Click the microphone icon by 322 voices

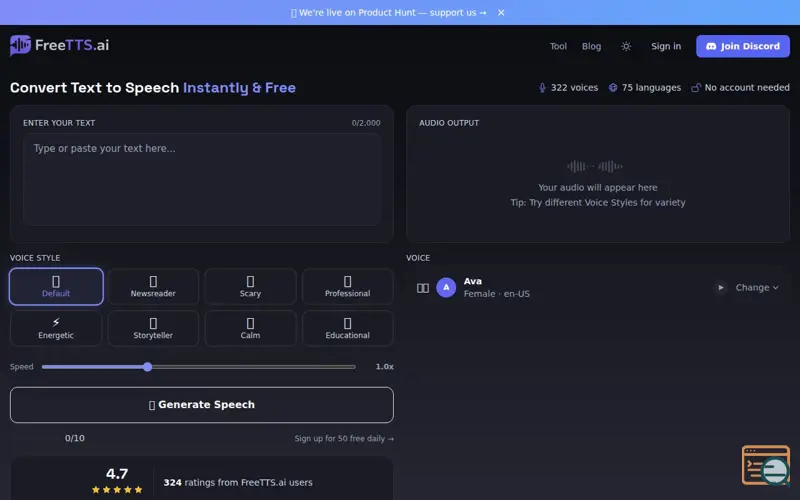(x=542, y=88)
